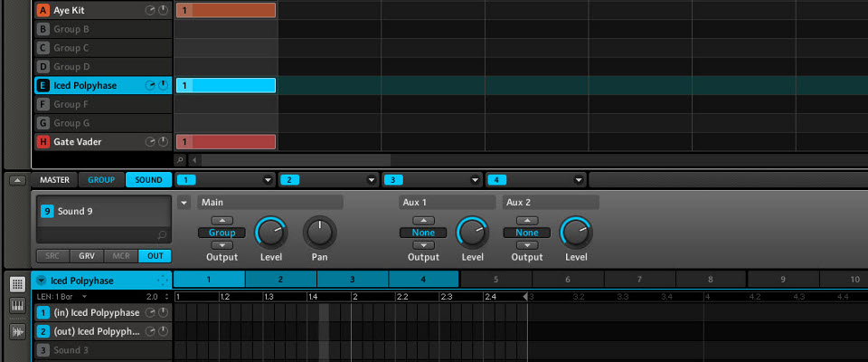The height and width of the screenshot is (362, 868).
Task: Step the Aux 2 Output down
Action: tap(527, 245)
